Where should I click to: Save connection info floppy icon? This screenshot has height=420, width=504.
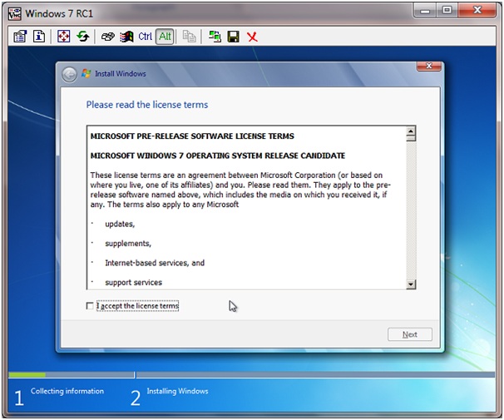point(234,37)
